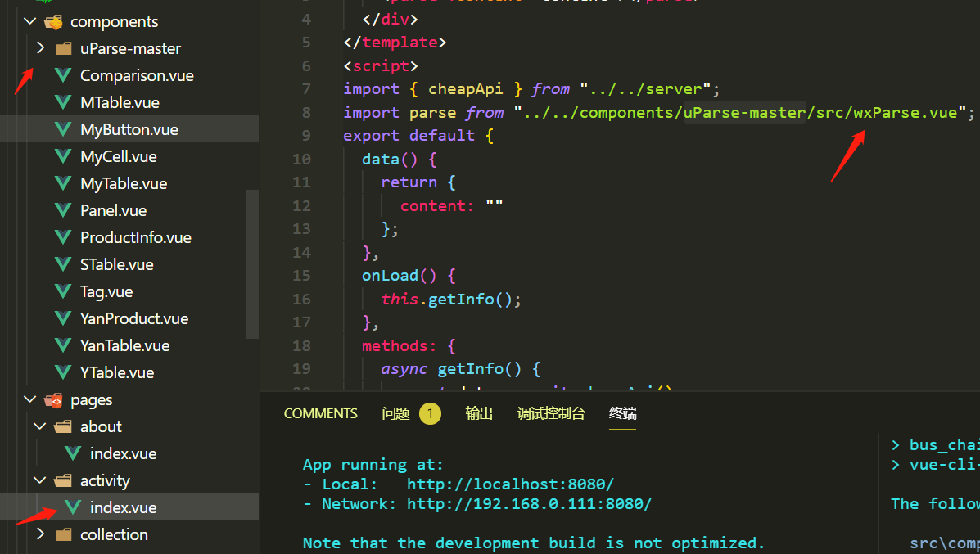Open the network address 192.168.0.111:8080 link
Image resolution: width=980 pixels, height=554 pixels.
click(528, 503)
